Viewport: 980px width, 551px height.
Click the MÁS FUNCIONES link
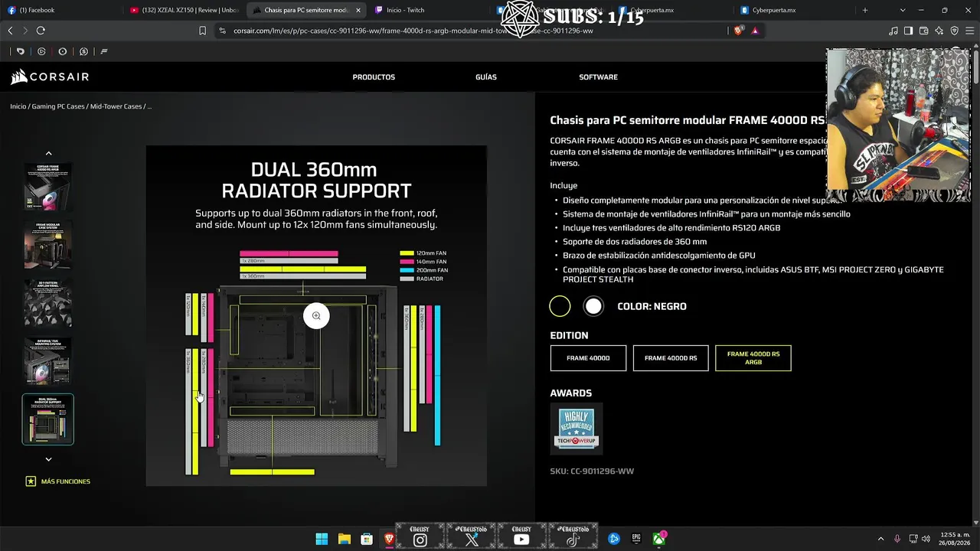[x=66, y=481]
